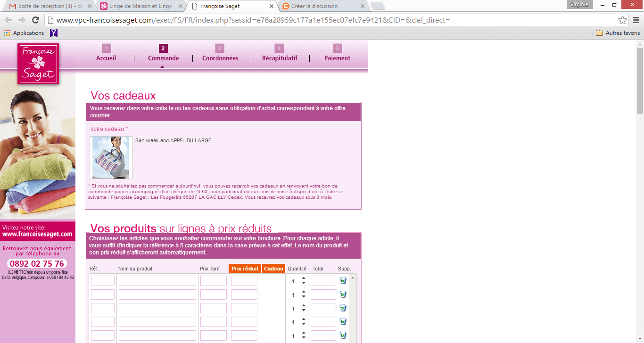Delete third product row with trash icon
Viewport: 644px width, 343px height.
(343, 308)
